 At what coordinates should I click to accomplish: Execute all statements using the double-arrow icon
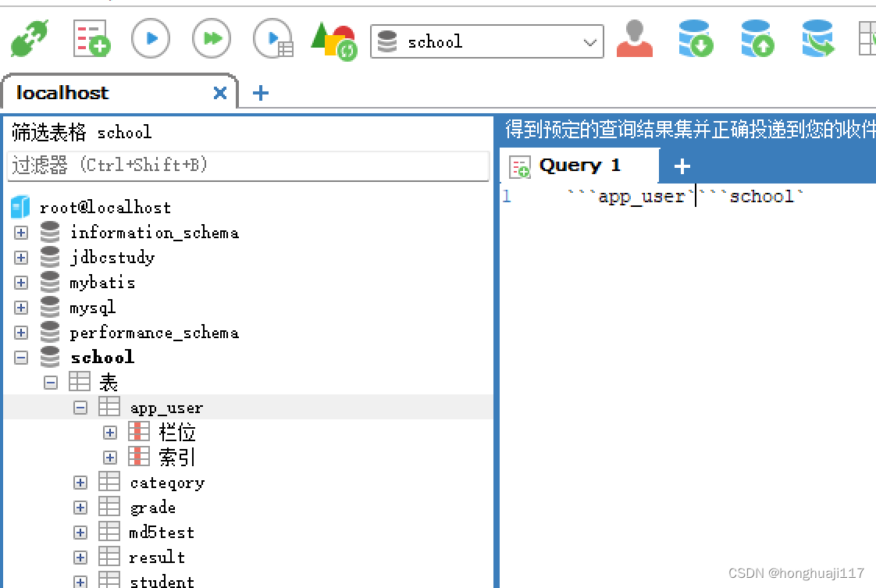[211, 38]
